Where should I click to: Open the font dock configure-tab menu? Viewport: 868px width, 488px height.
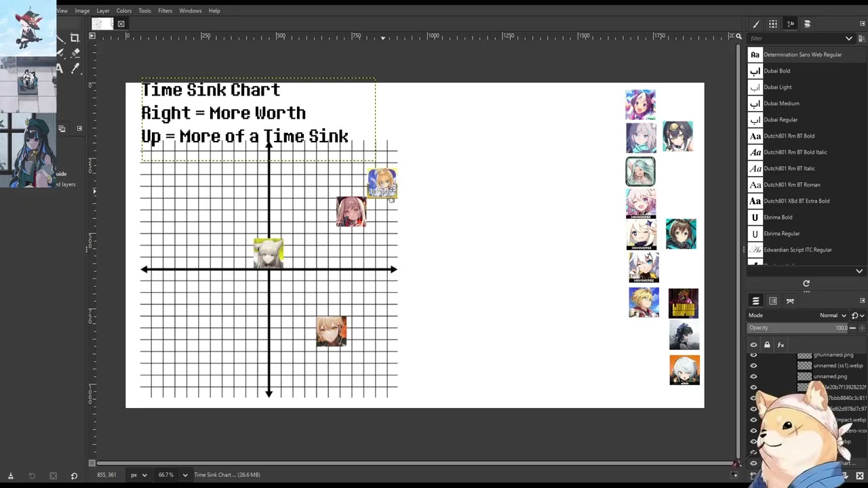[862, 24]
